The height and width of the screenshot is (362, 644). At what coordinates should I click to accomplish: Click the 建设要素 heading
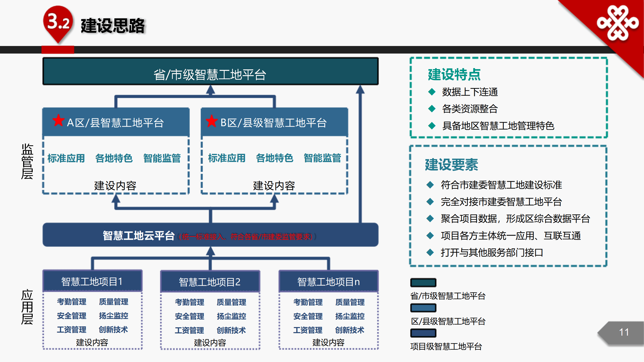(452, 165)
